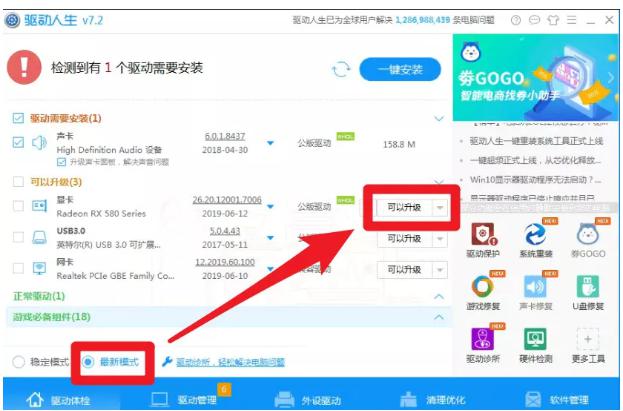Click the USB3.0 device icon
The height and width of the screenshot is (411, 623).
(39, 237)
